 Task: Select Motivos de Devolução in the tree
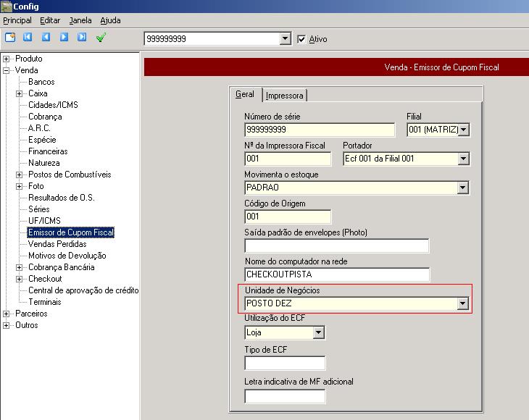[x=67, y=256]
